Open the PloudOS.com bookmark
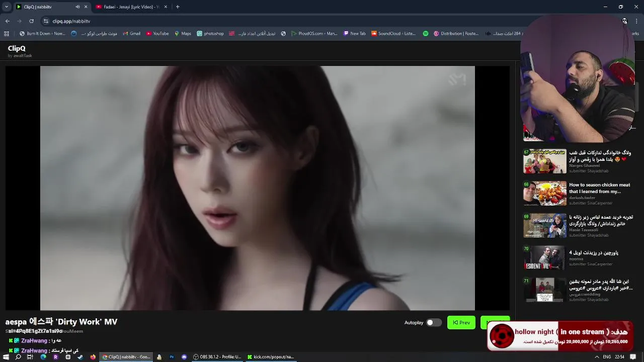The image size is (644, 362). tap(314, 34)
